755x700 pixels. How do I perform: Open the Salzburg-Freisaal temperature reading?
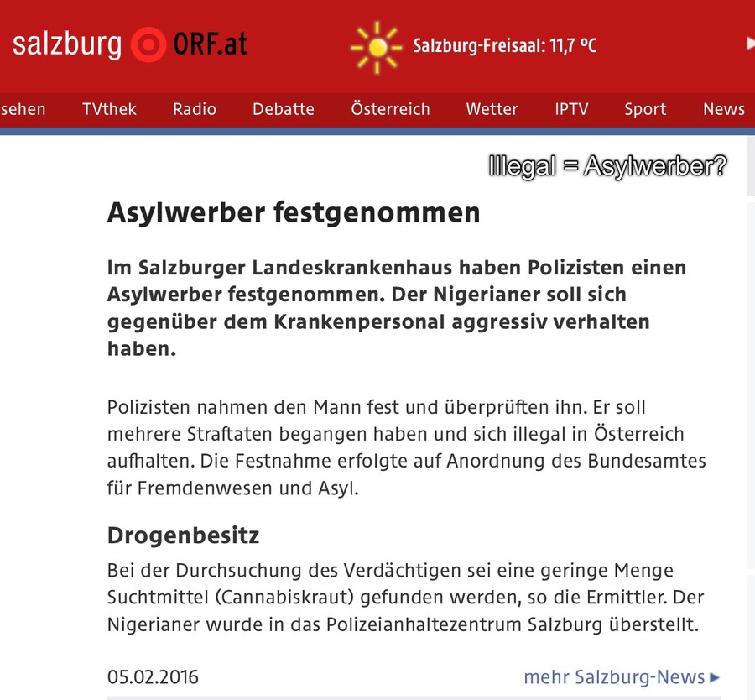point(505,45)
